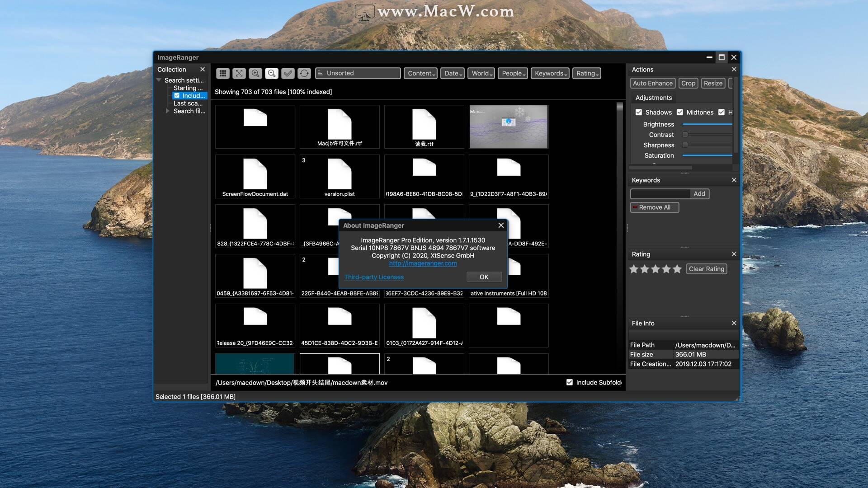
Task: Click the Actions panel horizontal scrollbar
Action: click(660, 168)
